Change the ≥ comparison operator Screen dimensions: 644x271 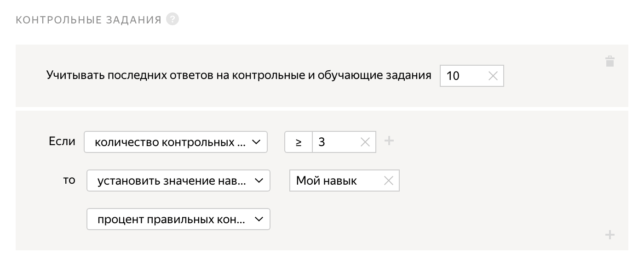(x=299, y=142)
